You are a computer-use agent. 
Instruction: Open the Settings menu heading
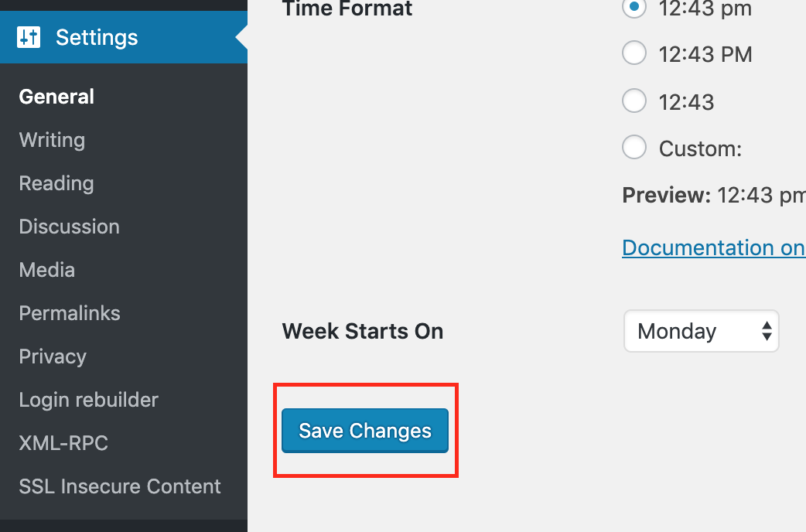pyautogui.click(x=97, y=37)
